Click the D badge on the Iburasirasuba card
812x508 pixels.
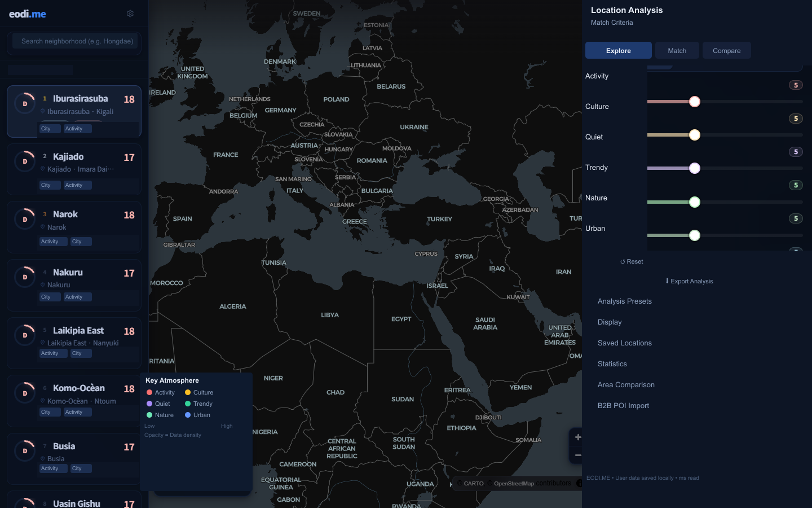(25, 104)
